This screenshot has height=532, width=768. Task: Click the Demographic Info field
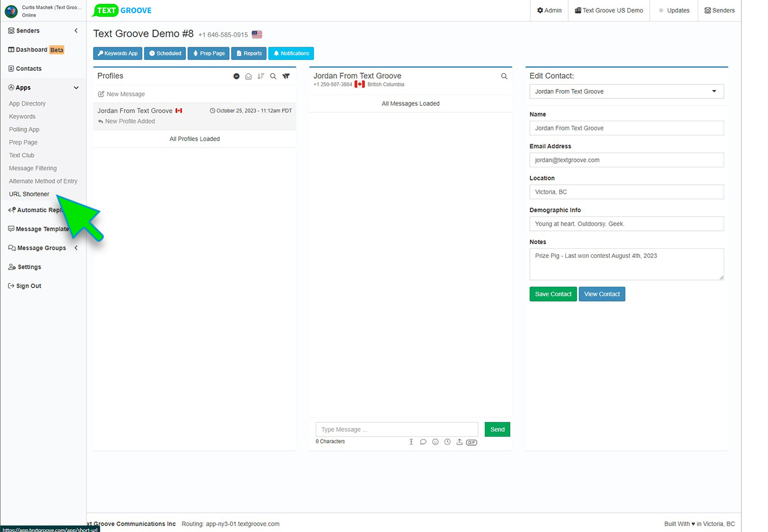626,224
